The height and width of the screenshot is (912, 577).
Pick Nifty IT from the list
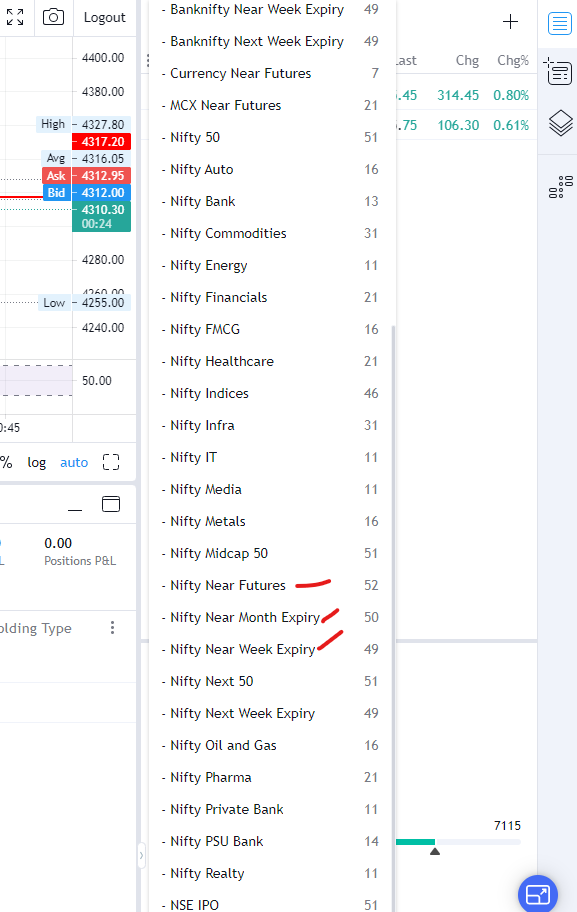271,457
